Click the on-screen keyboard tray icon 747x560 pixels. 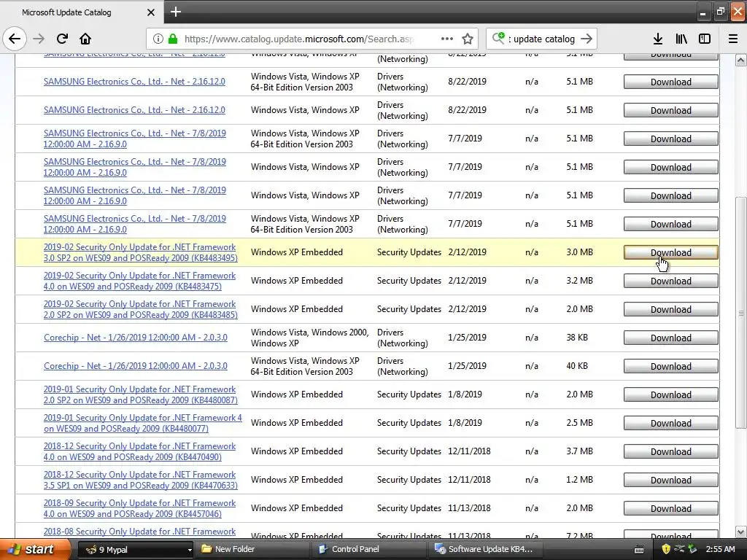(x=639, y=550)
